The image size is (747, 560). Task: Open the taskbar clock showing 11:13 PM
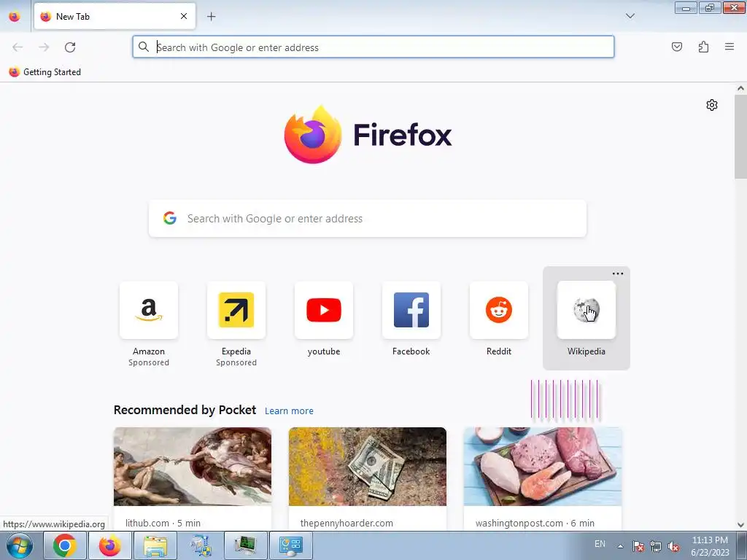[710, 546]
